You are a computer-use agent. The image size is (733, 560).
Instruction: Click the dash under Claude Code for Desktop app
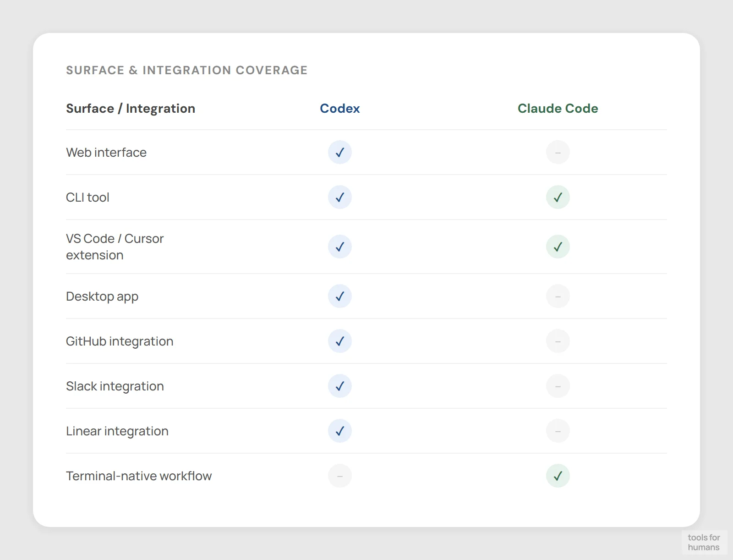click(558, 296)
